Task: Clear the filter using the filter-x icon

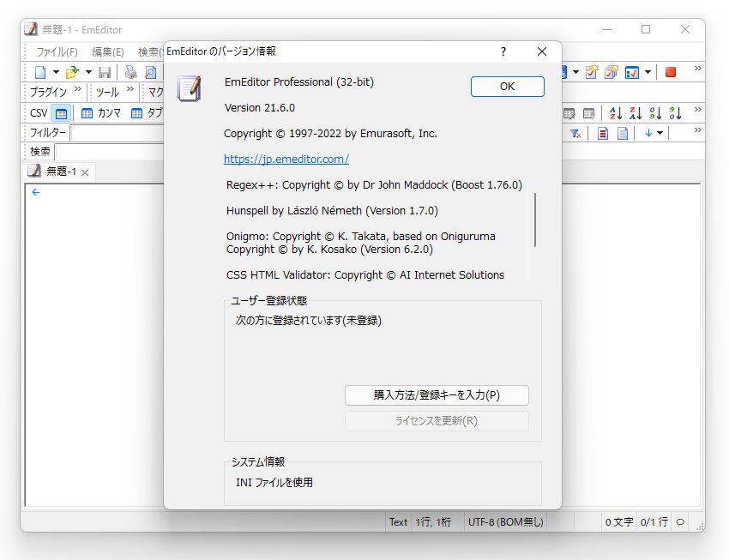Action: (x=575, y=133)
